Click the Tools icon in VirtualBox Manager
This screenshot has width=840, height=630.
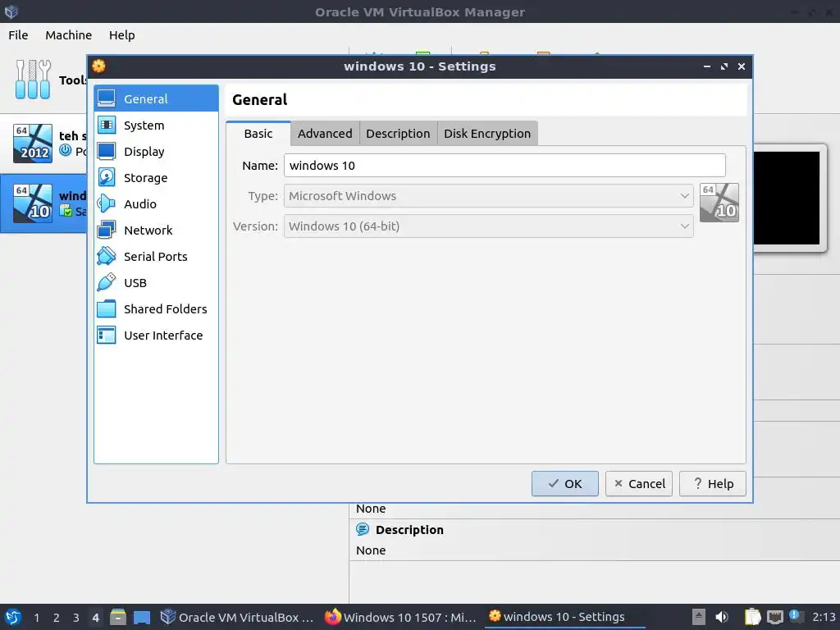coord(33,80)
